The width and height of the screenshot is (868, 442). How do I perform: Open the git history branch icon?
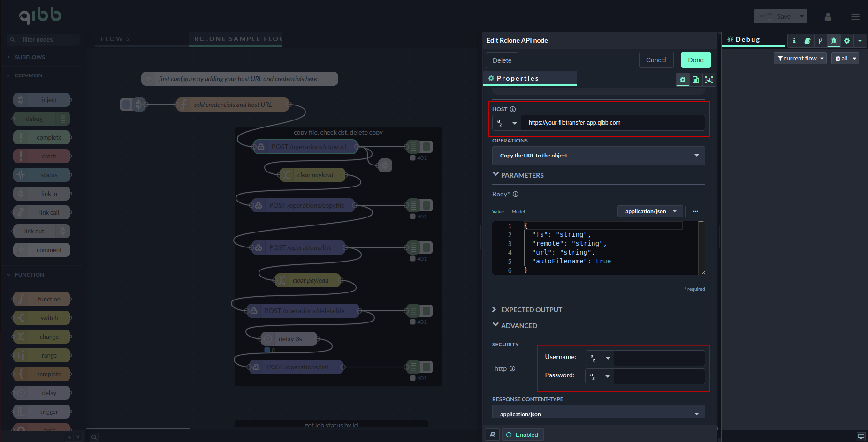820,41
